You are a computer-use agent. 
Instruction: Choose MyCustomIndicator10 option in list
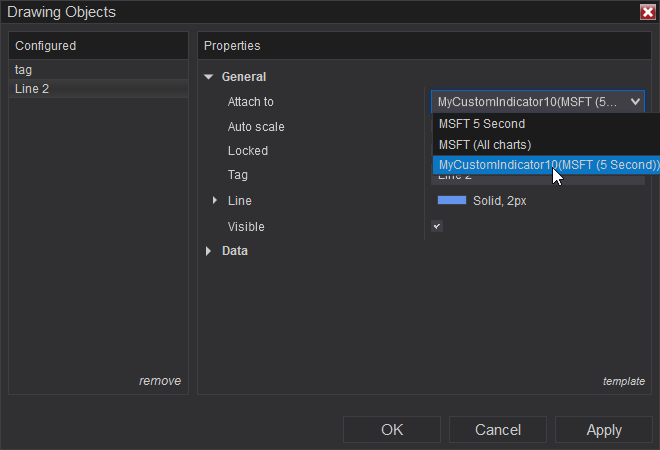548,164
